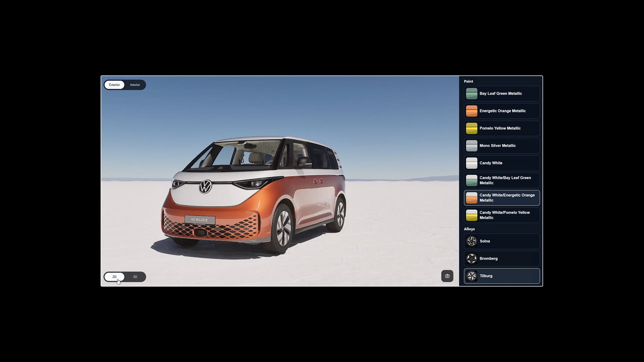Pick Pomelo Yellow Metallic swatch
The height and width of the screenshot is (362, 644).
(472, 128)
